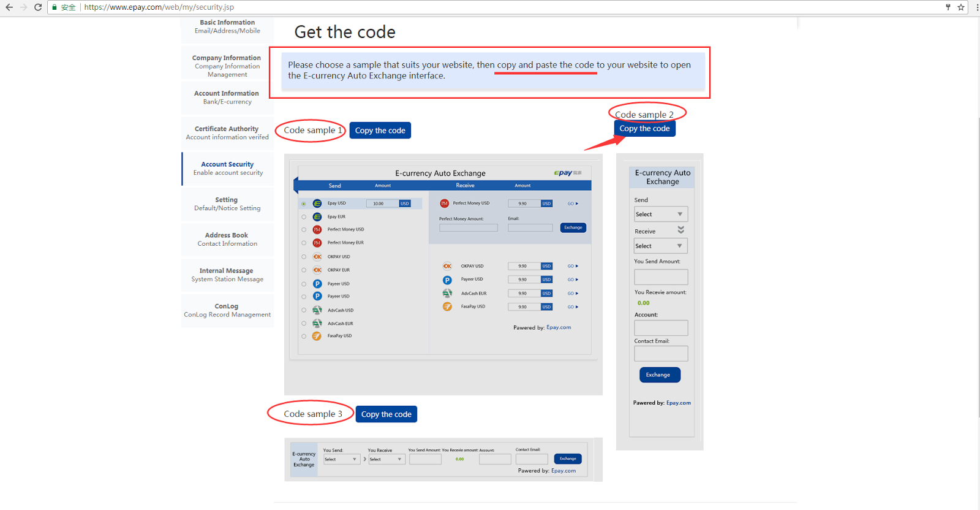The height and width of the screenshot is (510, 980).
Task: Open USD currency selector beside Epay USD amount
Action: pos(405,204)
